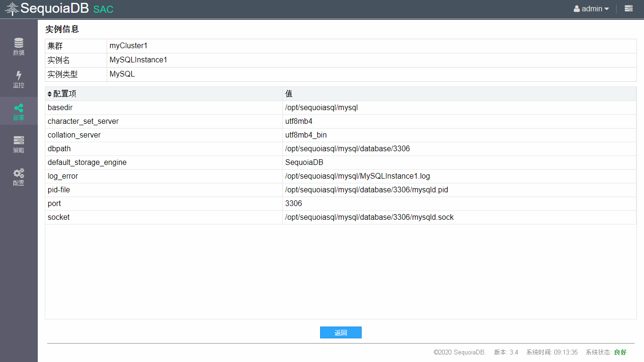
Task: Click the 值 column header
Action: tap(288, 94)
